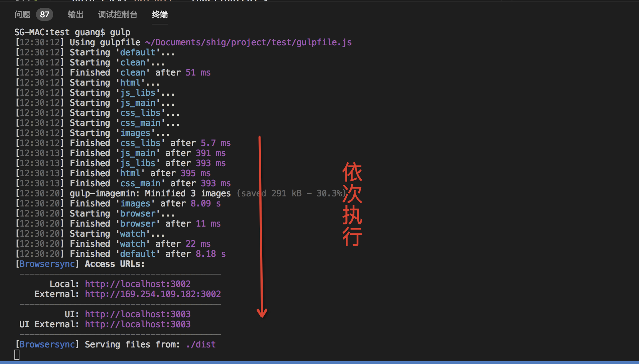The width and height of the screenshot is (639, 364).
Task: Click the ./dist serving path
Action: 201,345
